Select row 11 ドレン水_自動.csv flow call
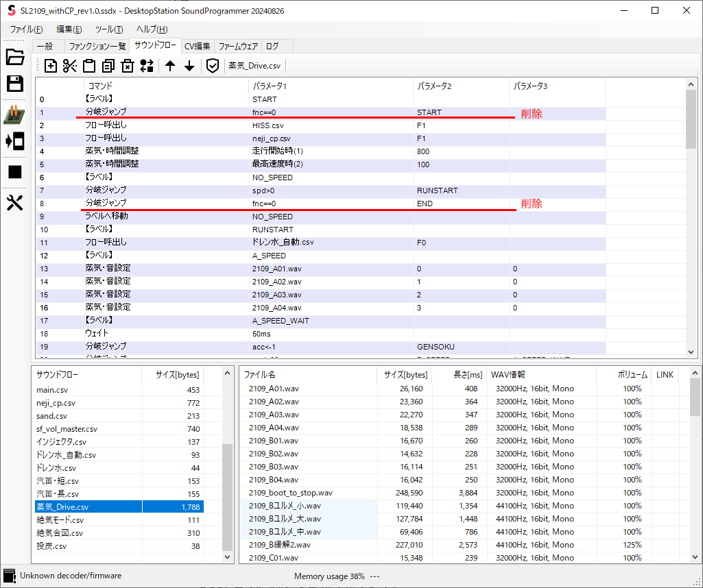The width and height of the screenshot is (703, 588). tap(283, 243)
